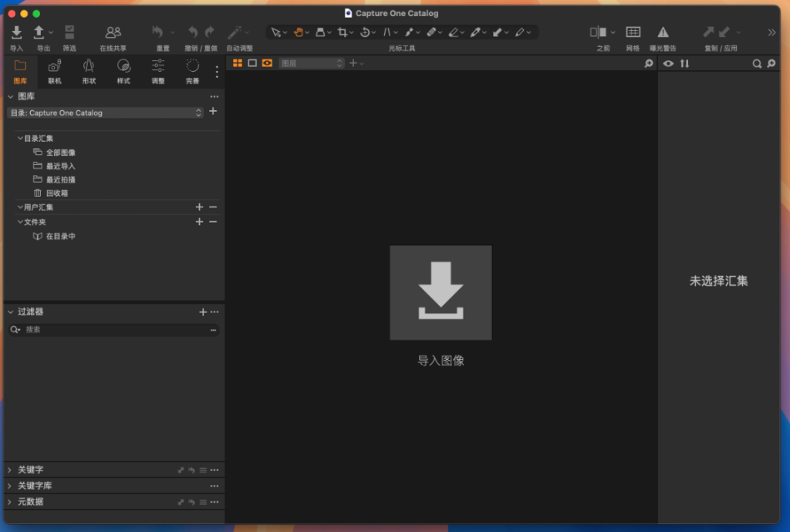Click the Grid (网格) overlay icon
The width and height of the screenshot is (790, 532).
point(633,32)
